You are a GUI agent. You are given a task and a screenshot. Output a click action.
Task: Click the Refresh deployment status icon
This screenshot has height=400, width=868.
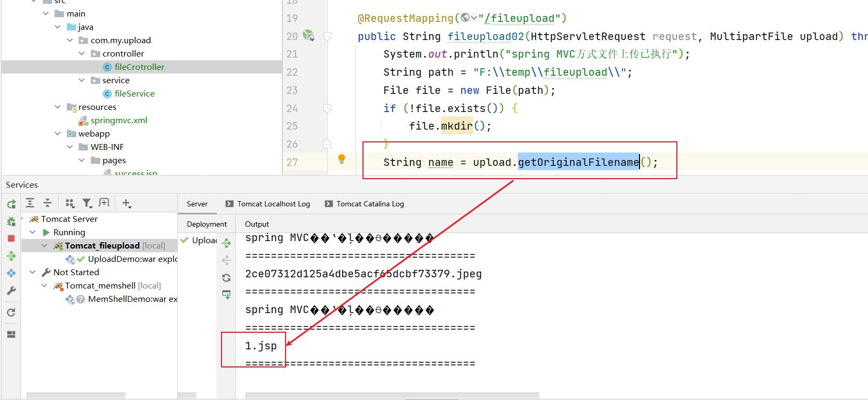(x=226, y=278)
